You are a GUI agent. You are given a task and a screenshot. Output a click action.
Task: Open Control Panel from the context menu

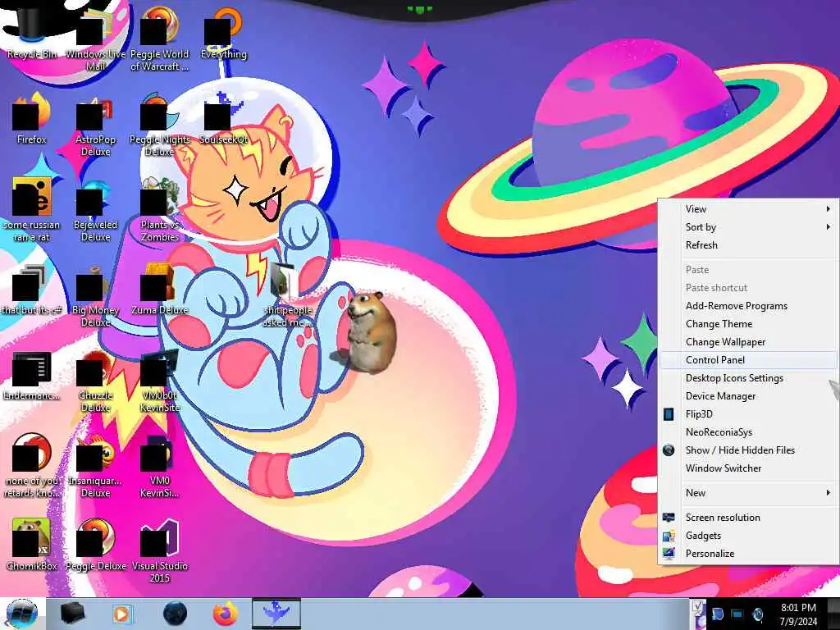pyautogui.click(x=748, y=360)
